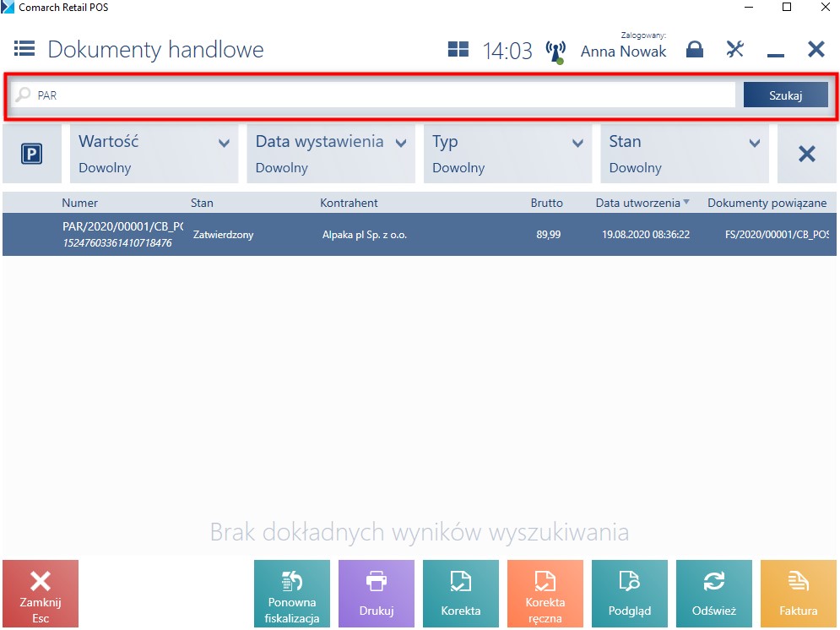The height and width of the screenshot is (630, 840).
Task: Click the Comarch Retail POS title bar icon
Action: pos(8,7)
